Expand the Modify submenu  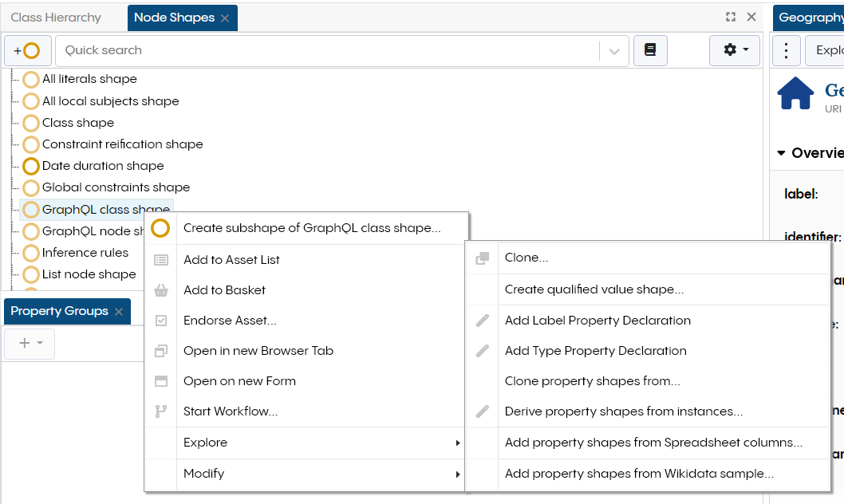point(306,474)
